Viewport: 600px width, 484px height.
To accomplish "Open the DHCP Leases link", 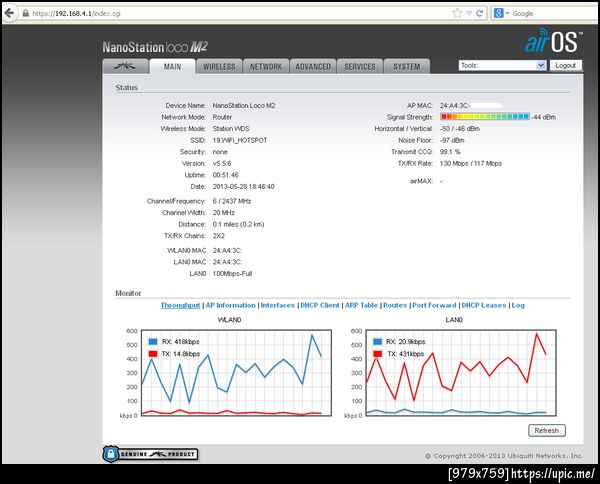I will coord(484,305).
